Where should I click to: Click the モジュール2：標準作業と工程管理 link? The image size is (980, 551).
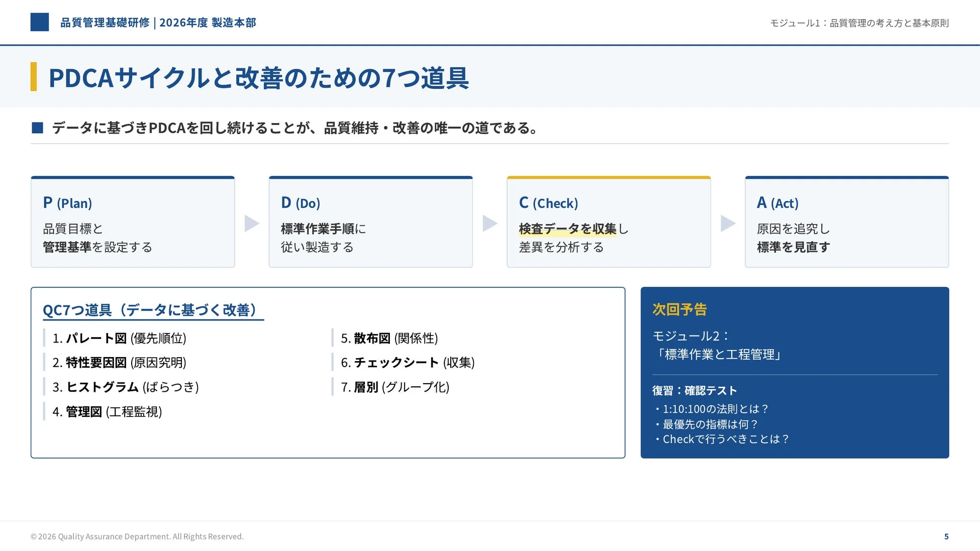click(716, 345)
